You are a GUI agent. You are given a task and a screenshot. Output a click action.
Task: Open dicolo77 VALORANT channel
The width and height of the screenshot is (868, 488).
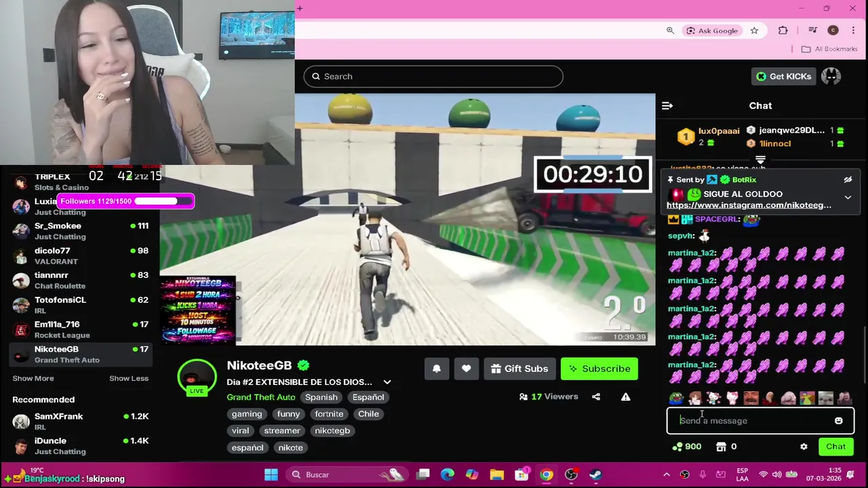80,256
